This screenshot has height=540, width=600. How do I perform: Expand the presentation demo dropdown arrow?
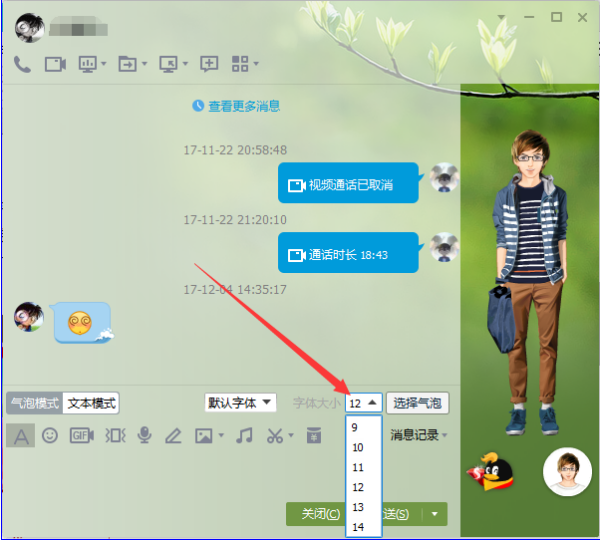click(x=104, y=64)
